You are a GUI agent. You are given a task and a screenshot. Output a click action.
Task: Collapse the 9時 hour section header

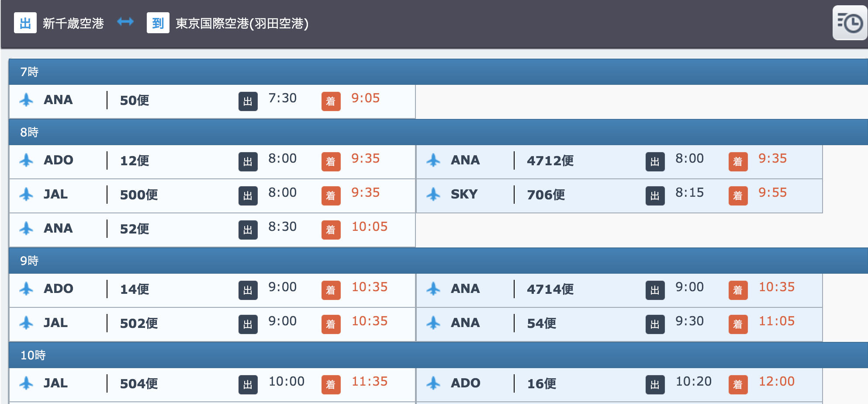[x=437, y=261]
